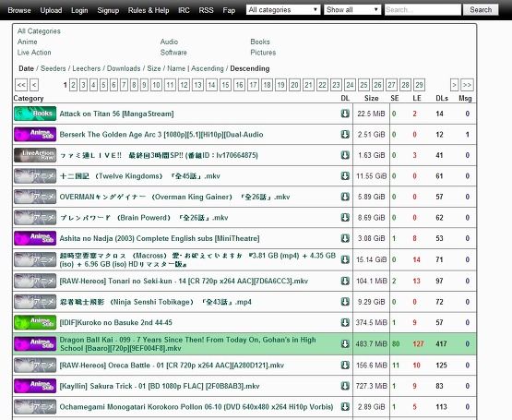Sort the list by Leechers
This screenshot has width=512, height=420.
pos(87,68)
